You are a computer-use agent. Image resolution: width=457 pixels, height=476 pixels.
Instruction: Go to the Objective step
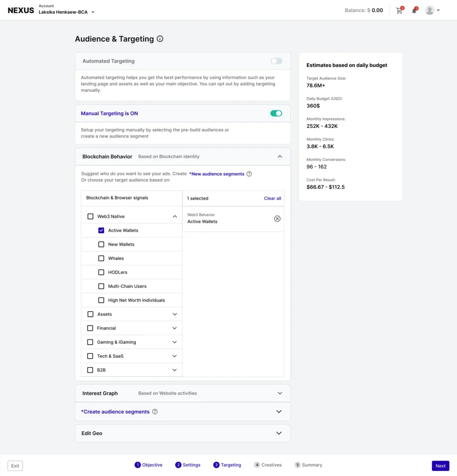coord(149,465)
